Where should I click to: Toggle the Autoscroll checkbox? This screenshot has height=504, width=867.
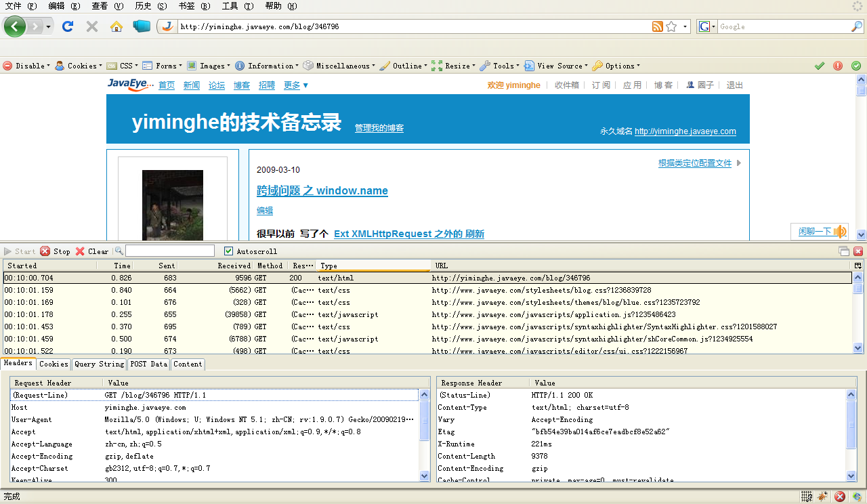(x=229, y=251)
